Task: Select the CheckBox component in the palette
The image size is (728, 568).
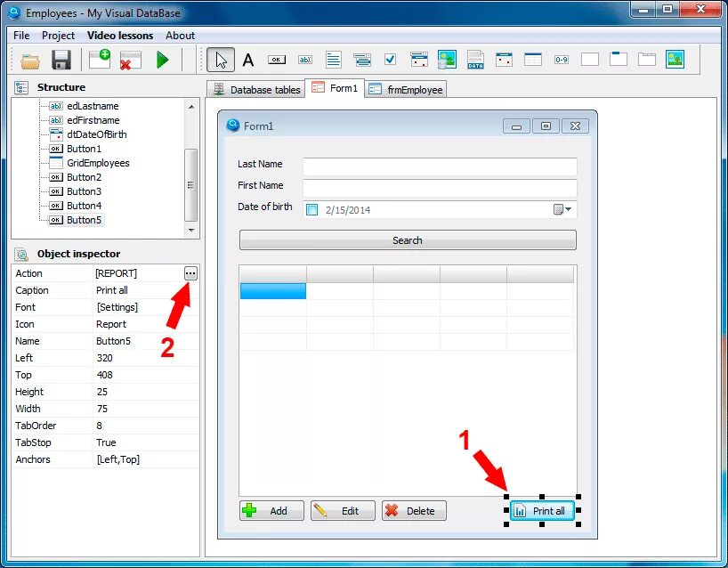Action: (x=389, y=59)
